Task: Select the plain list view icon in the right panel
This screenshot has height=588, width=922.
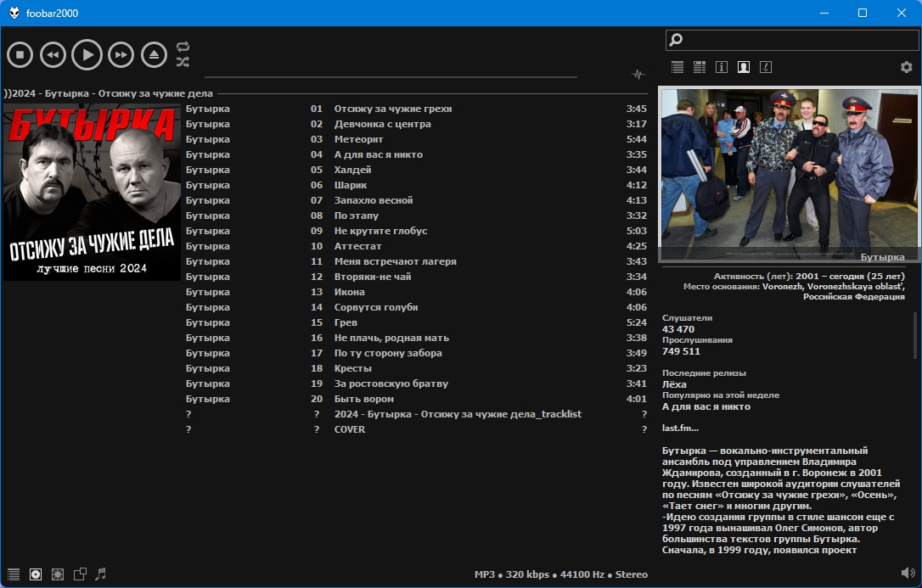Action: pyautogui.click(x=677, y=67)
